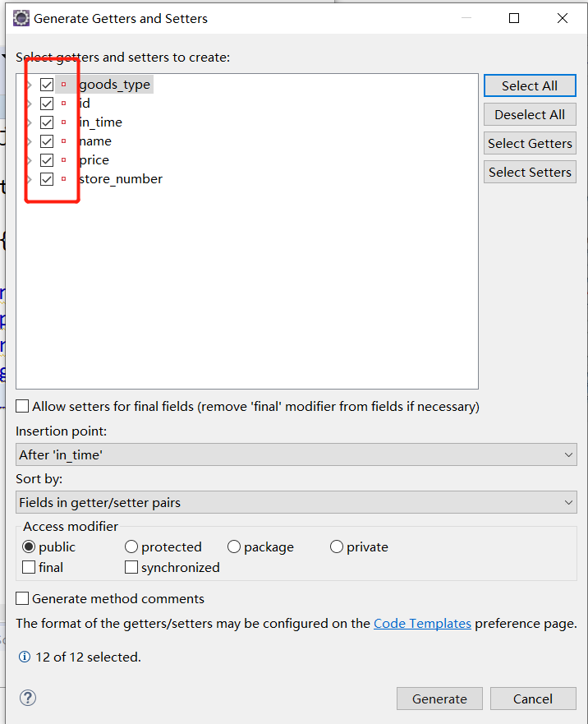Enable the synchronized modifier checkbox
588x724 pixels.
point(131,567)
